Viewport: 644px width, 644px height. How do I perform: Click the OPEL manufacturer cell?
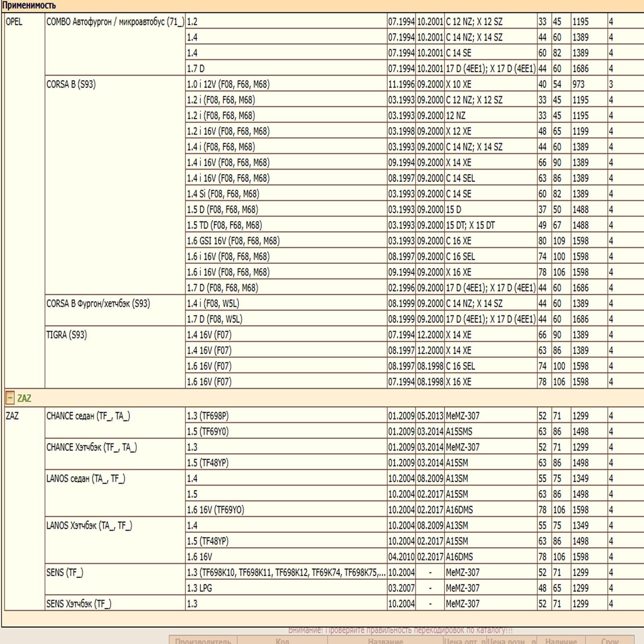pyautogui.click(x=14, y=22)
